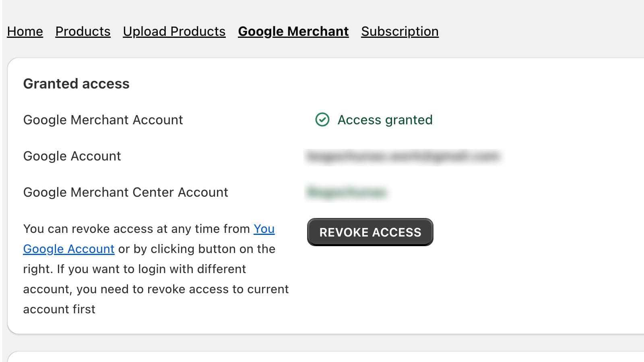
Task: Click the blurred Google Account email value
Action: (402, 156)
